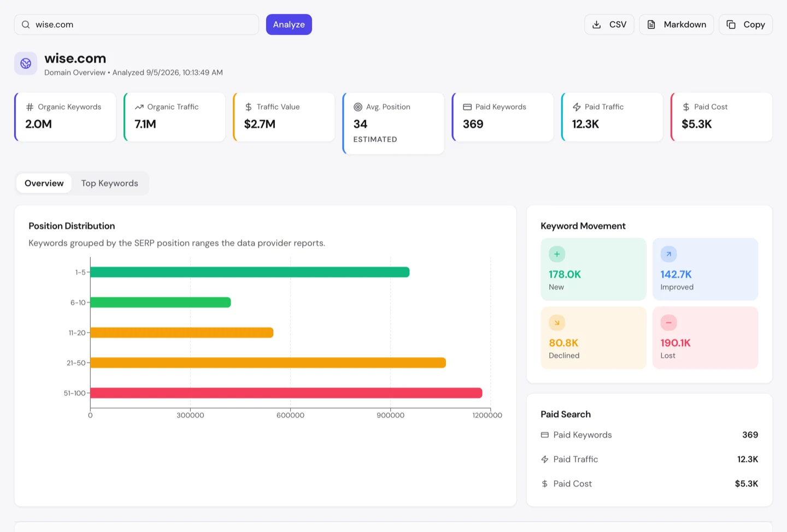Click the 178.0K New keywords figure
Screen dimensions: 787x532
point(565,274)
